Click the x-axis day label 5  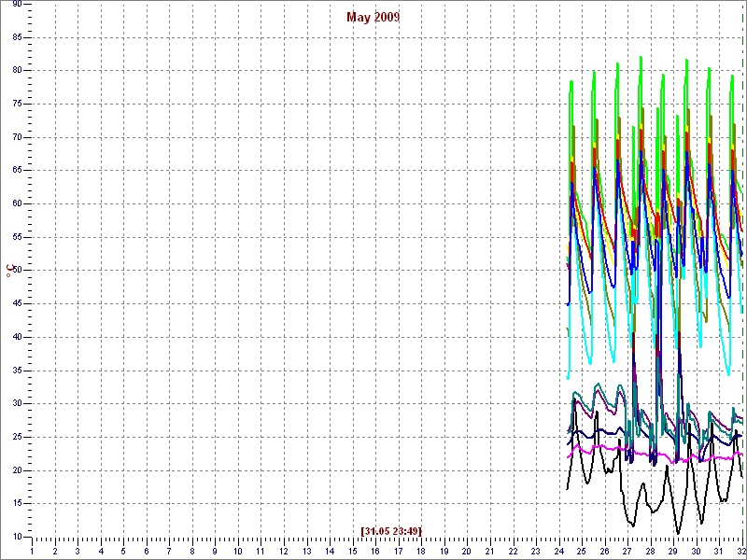123,552
